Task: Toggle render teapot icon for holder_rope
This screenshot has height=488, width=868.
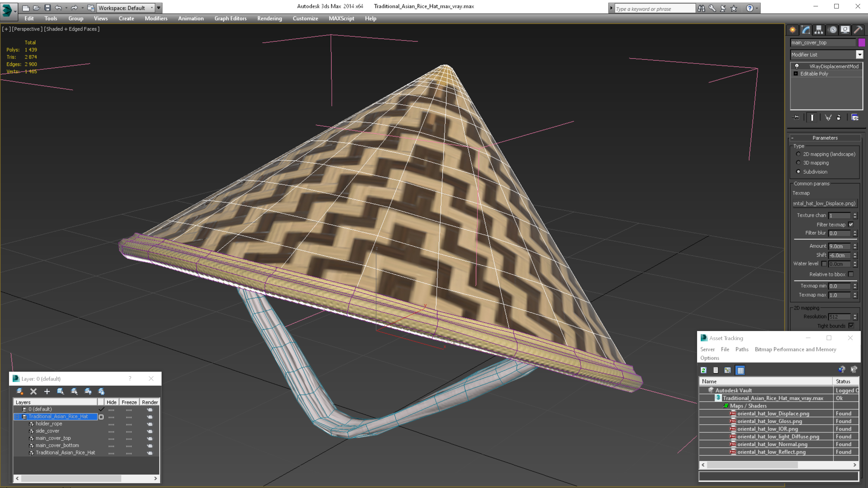Action: [x=150, y=424]
